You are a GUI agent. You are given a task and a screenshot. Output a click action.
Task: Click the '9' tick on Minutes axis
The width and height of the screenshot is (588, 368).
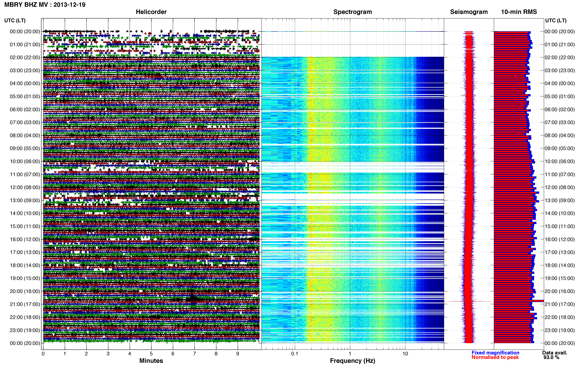238,354
